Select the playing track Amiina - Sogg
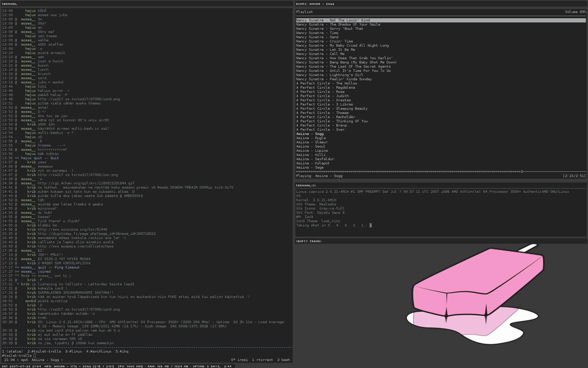 (x=310, y=134)
